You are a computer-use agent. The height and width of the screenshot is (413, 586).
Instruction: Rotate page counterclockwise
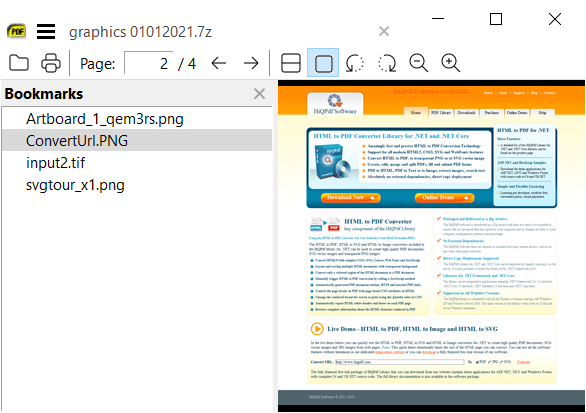coord(355,63)
